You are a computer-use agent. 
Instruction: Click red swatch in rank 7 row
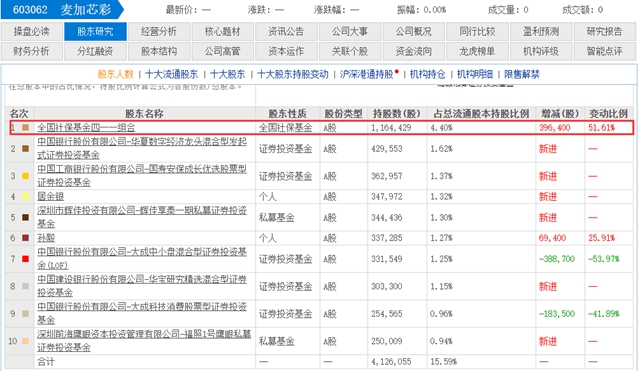tap(26, 259)
